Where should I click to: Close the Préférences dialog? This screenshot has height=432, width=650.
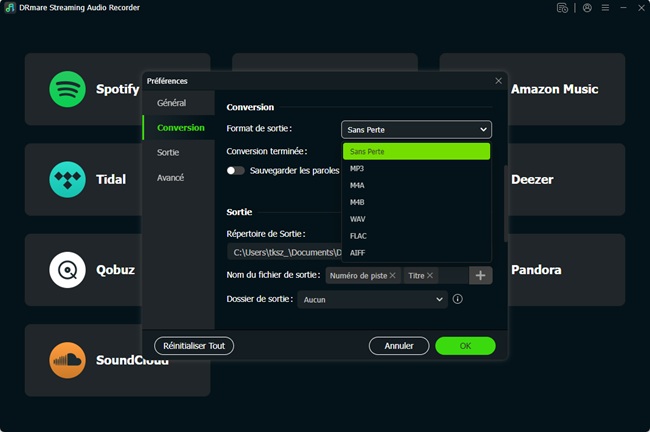[498, 81]
